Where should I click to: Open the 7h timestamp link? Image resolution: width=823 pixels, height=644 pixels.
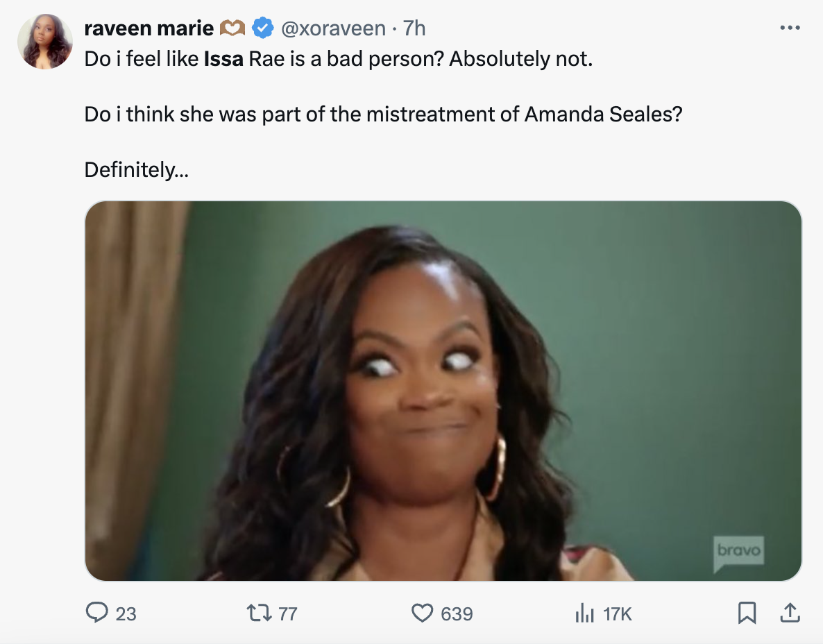(x=414, y=28)
